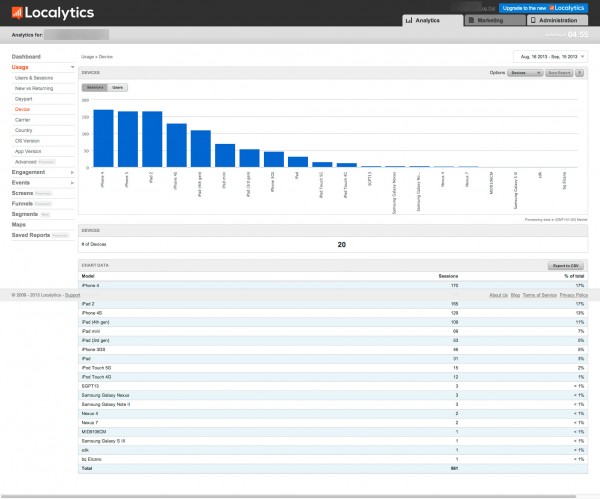This screenshot has height=499, width=600.
Task: Click the iPad mini chart bar
Action: (x=225, y=156)
